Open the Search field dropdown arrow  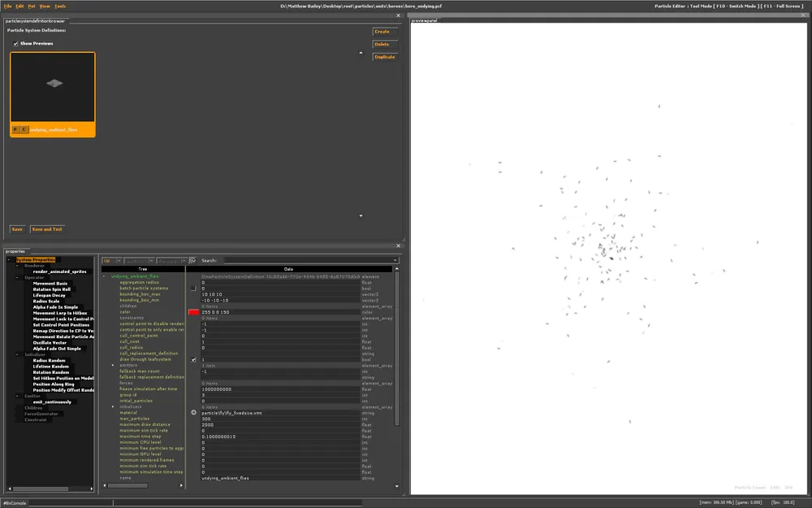(x=395, y=261)
